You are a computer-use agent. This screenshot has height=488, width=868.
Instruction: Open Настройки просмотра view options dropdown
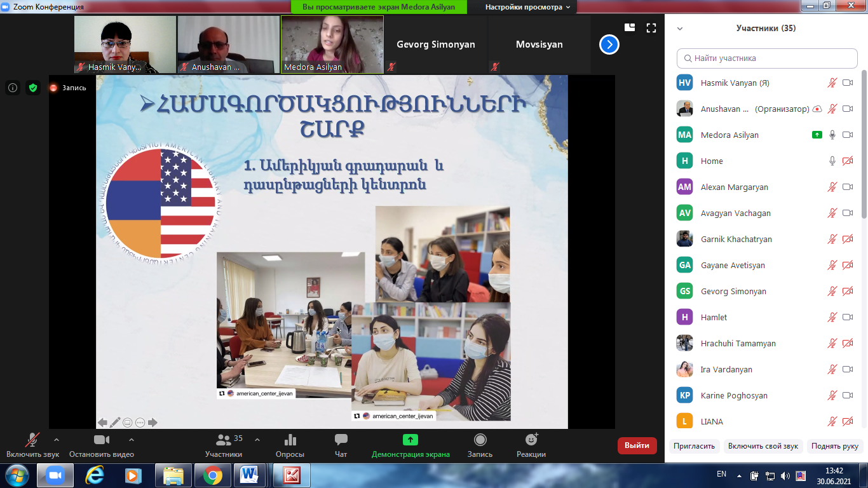click(x=528, y=7)
